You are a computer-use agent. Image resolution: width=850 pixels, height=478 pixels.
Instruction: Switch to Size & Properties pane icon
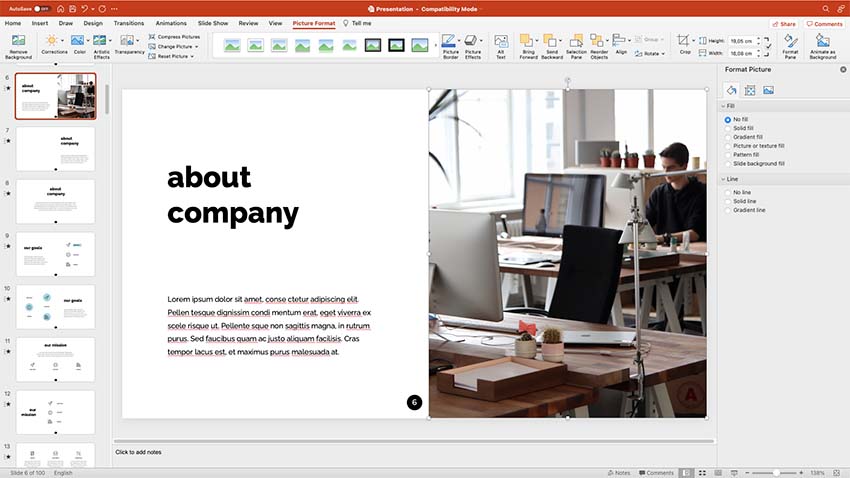[749, 90]
